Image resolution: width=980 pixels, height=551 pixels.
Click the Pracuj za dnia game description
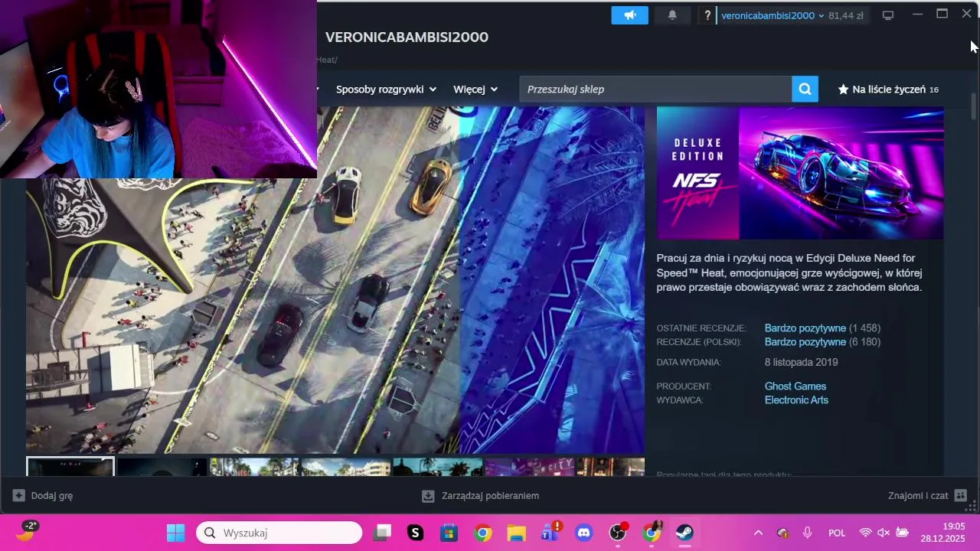[x=789, y=273]
